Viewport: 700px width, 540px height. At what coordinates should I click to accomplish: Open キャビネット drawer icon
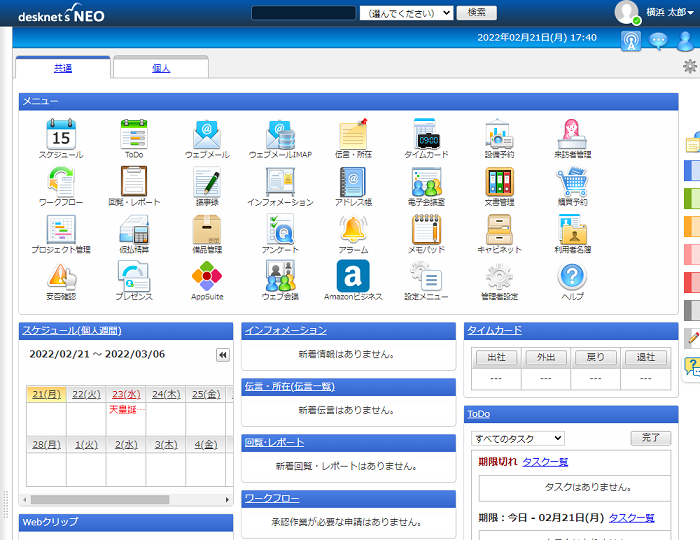[x=499, y=229]
